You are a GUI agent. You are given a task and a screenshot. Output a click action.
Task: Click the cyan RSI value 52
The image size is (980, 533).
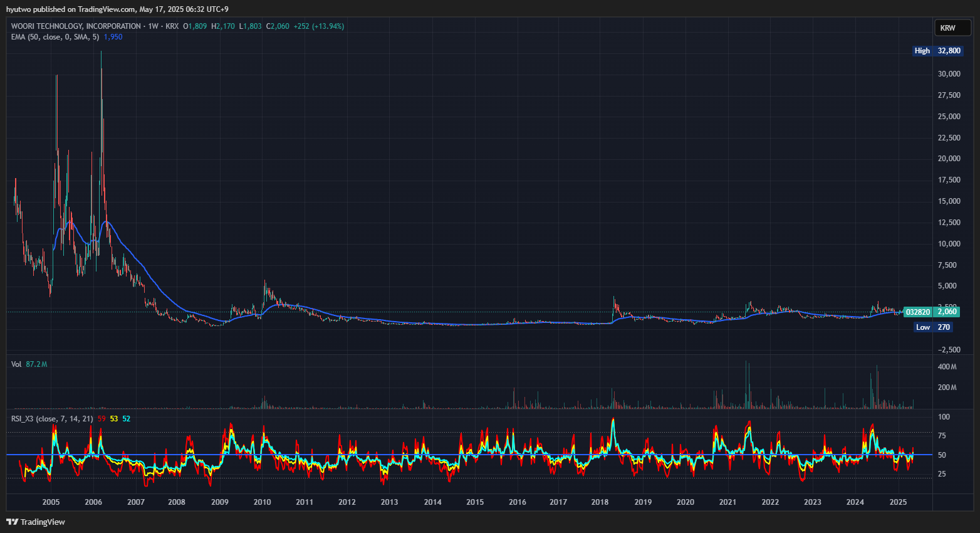point(126,419)
